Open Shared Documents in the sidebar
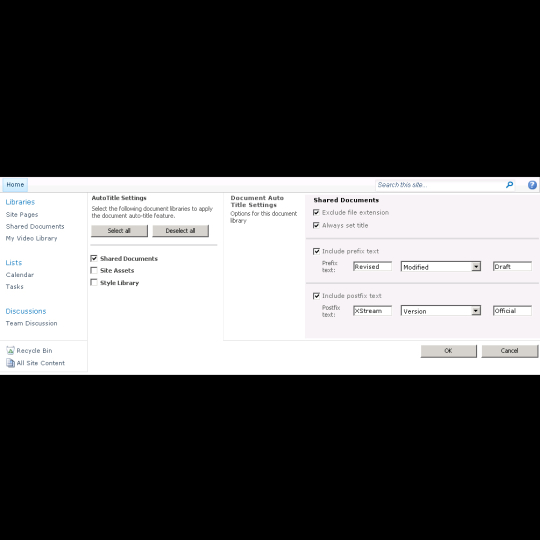 point(35,226)
